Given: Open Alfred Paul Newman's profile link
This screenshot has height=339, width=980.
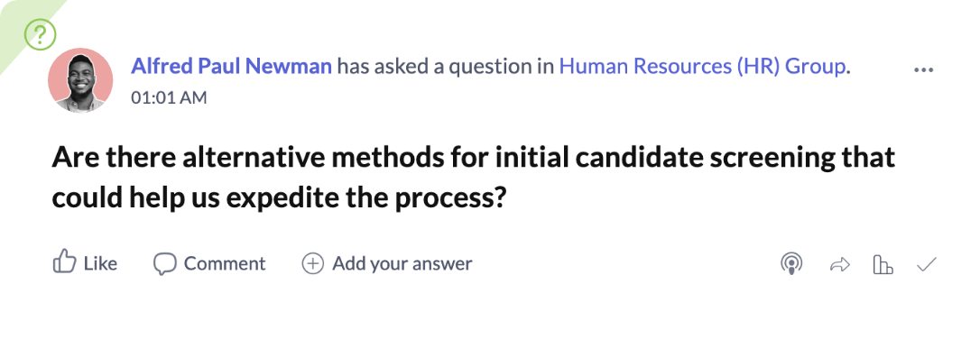Looking at the screenshot, I should tap(231, 66).
